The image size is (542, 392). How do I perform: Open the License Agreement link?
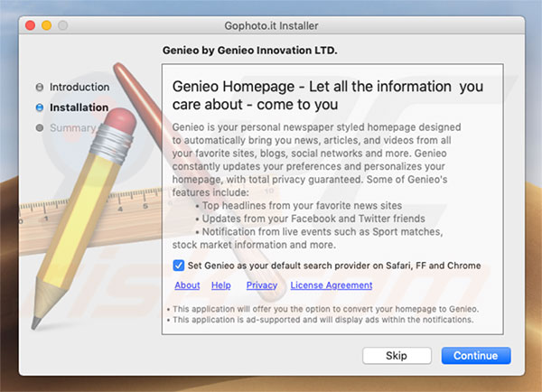coord(332,285)
